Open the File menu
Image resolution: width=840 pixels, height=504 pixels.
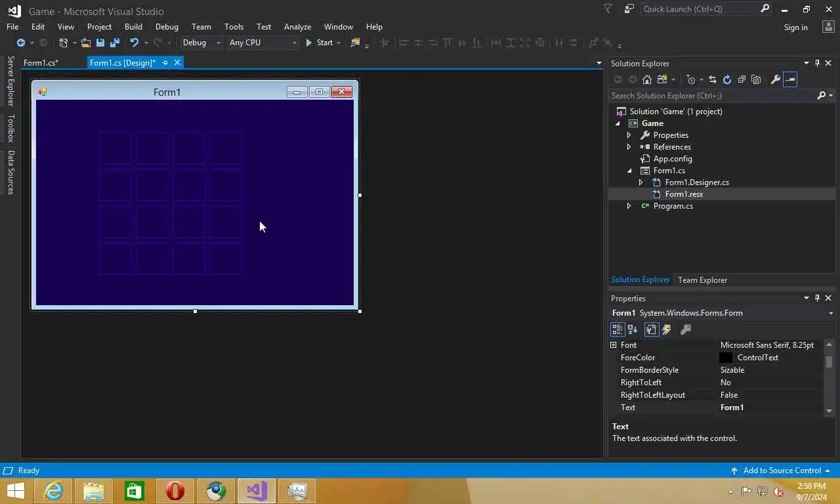coord(12,27)
